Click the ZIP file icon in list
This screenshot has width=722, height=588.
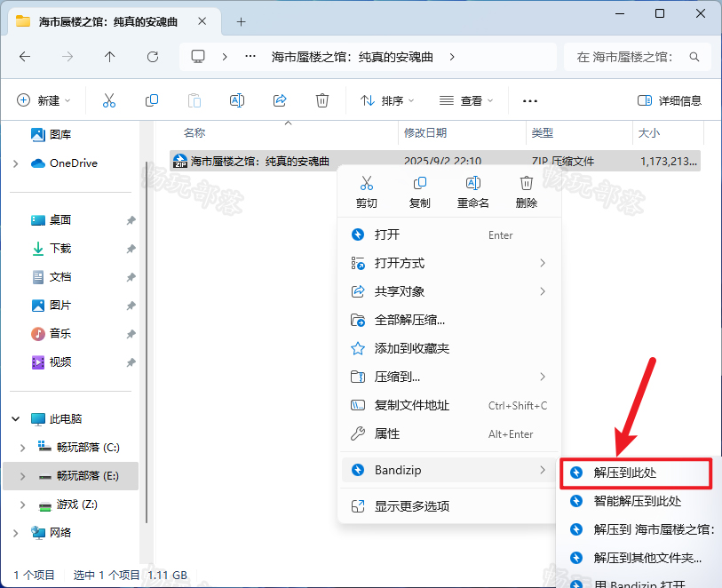[x=180, y=161]
